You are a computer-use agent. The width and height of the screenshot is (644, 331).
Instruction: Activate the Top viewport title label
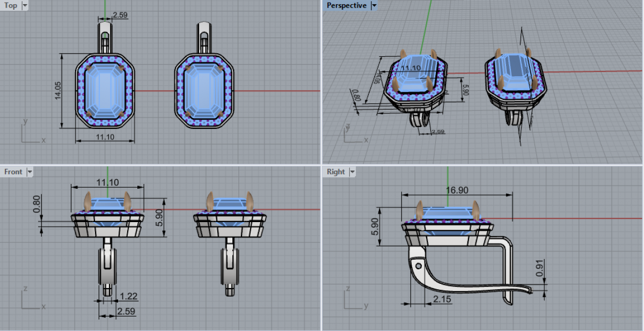(11, 6)
